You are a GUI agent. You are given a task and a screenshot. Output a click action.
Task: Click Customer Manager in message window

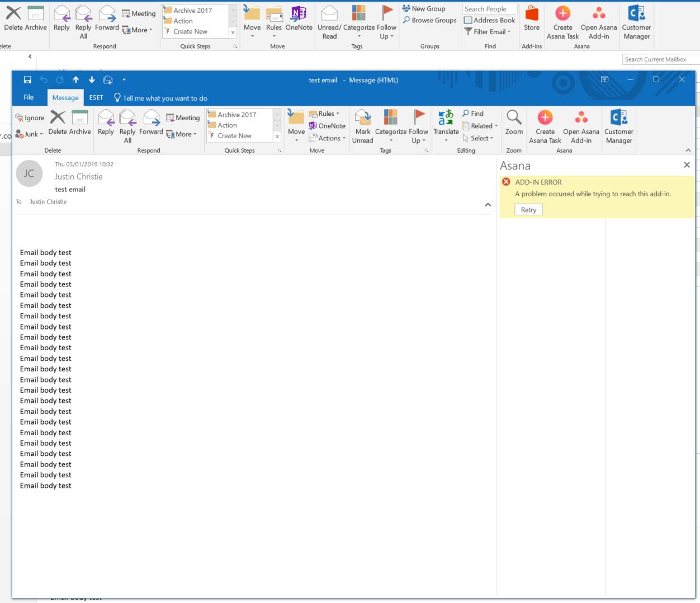pos(619,126)
